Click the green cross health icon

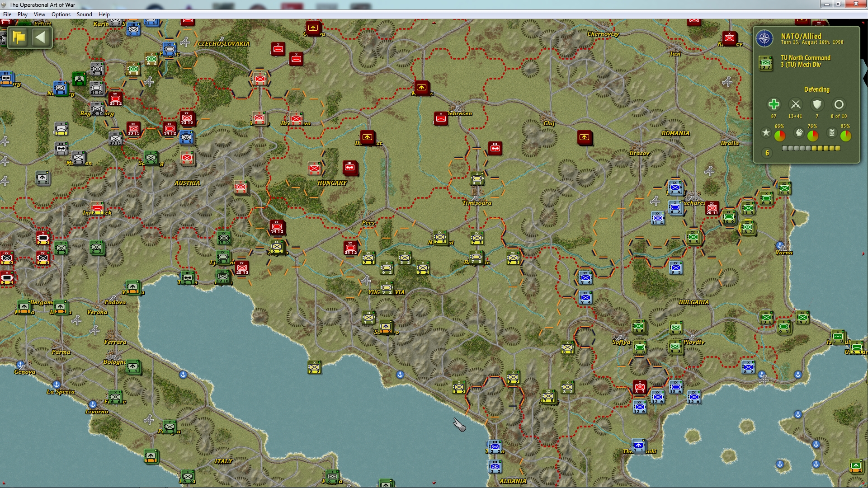click(x=774, y=104)
